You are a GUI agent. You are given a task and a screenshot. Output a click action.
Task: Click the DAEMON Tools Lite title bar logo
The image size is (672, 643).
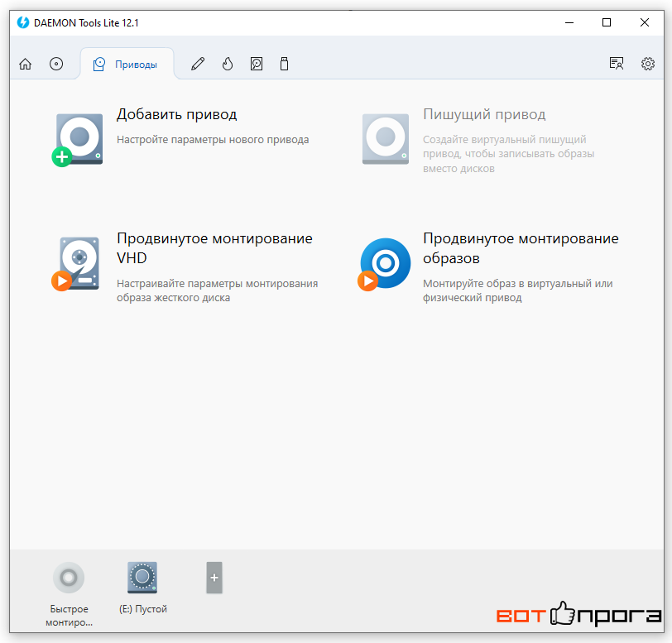point(23,22)
